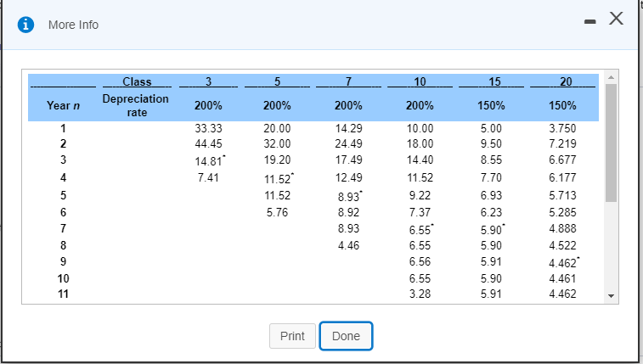Select the class 15 column header
643x364 pixels.
click(x=494, y=81)
